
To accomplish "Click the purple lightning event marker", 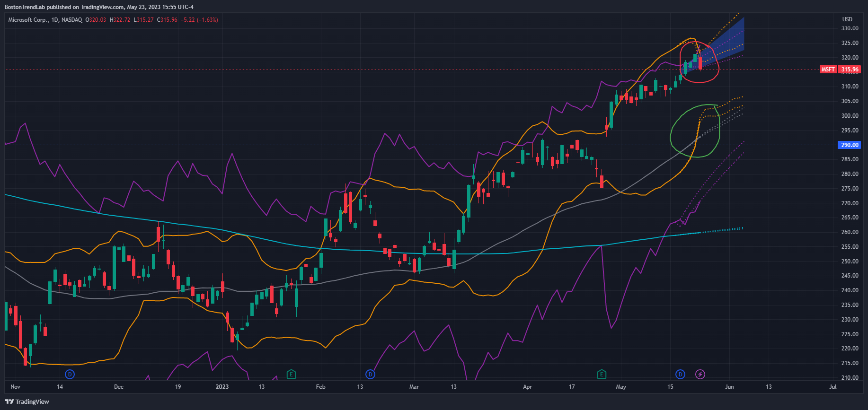I will (x=700, y=375).
